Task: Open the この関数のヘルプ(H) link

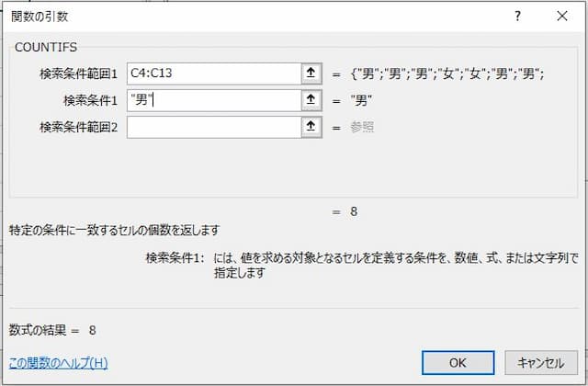Action: click(58, 363)
